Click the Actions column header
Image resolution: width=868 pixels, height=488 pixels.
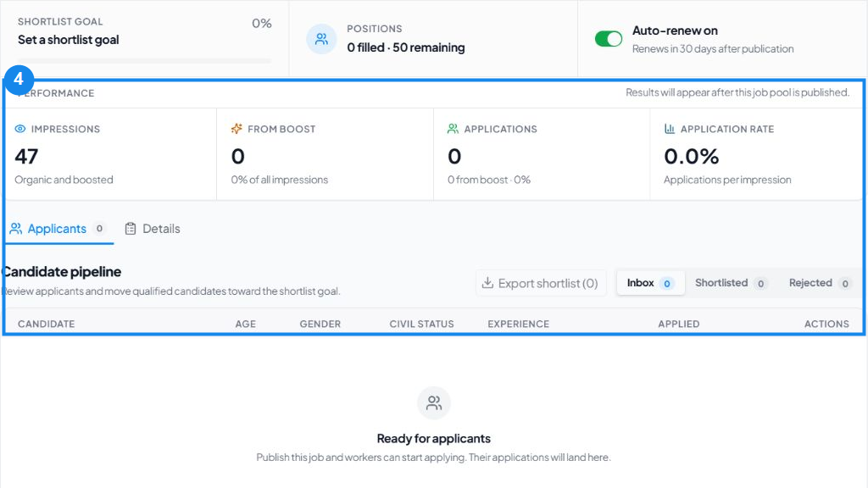point(826,324)
